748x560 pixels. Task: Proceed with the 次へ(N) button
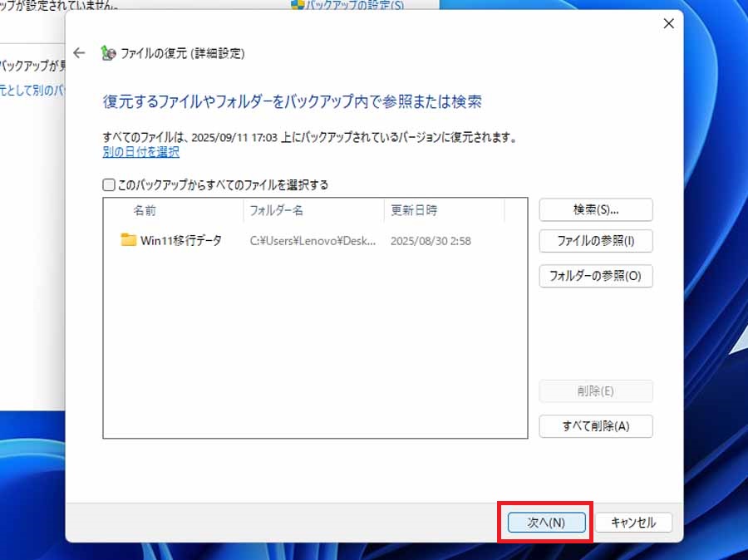pyautogui.click(x=546, y=523)
